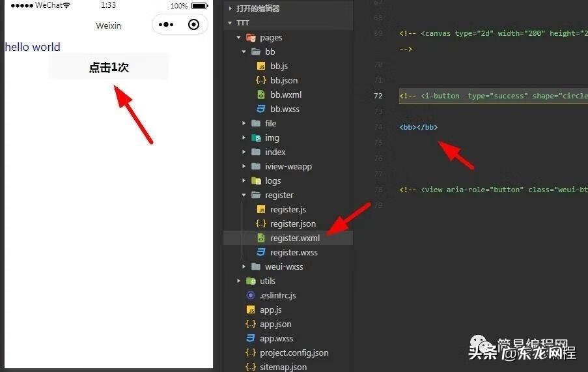Click line number 72 in editor gutter
This screenshot has width=588, height=372.
pos(378,96)
